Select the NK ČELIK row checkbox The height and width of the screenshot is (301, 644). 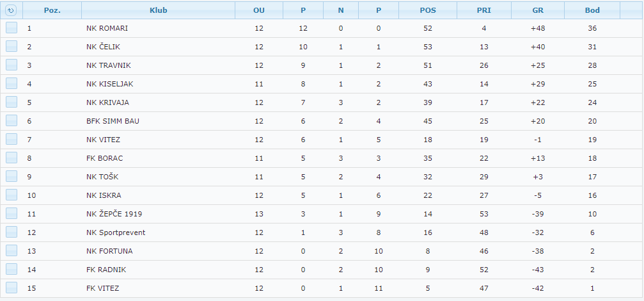pos(12,47)
